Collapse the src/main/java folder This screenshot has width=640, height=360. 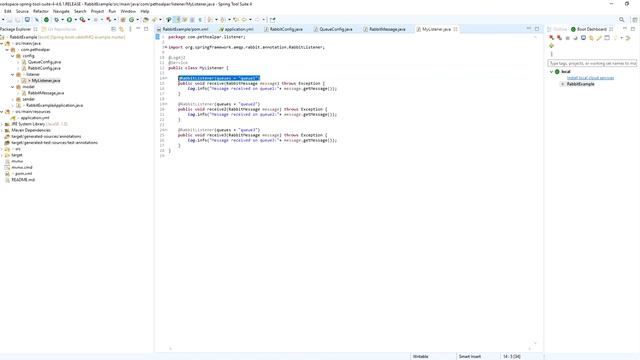(x=2, y=43)
